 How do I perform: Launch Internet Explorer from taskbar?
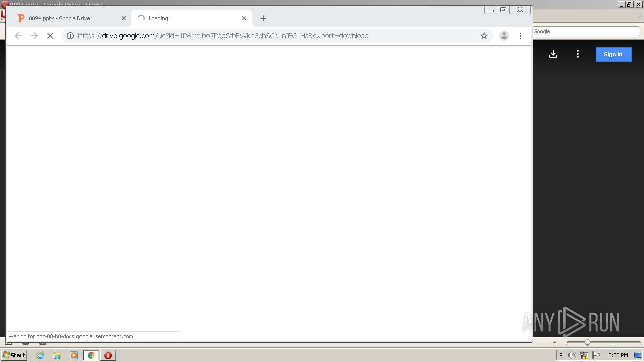click(x=40, y=355)
